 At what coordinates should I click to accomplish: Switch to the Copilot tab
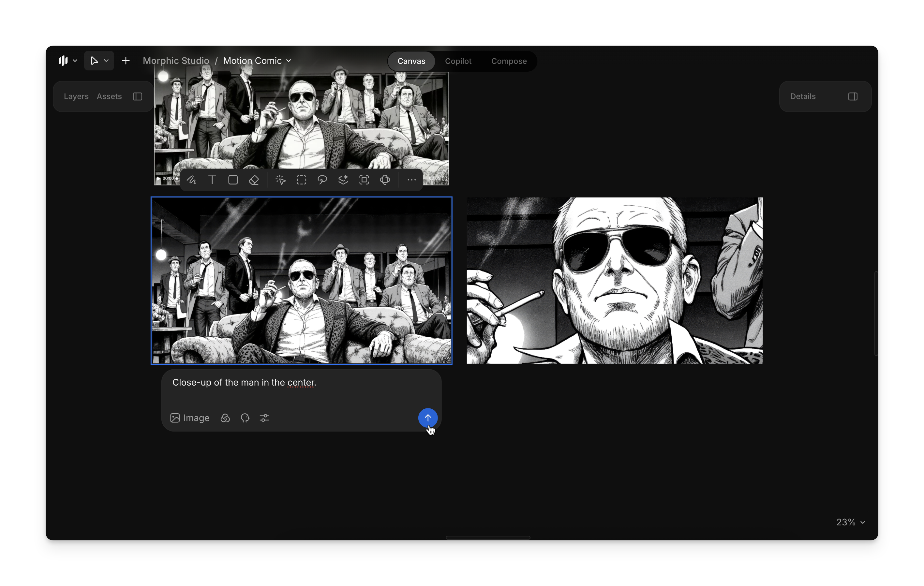coord(458,61)
